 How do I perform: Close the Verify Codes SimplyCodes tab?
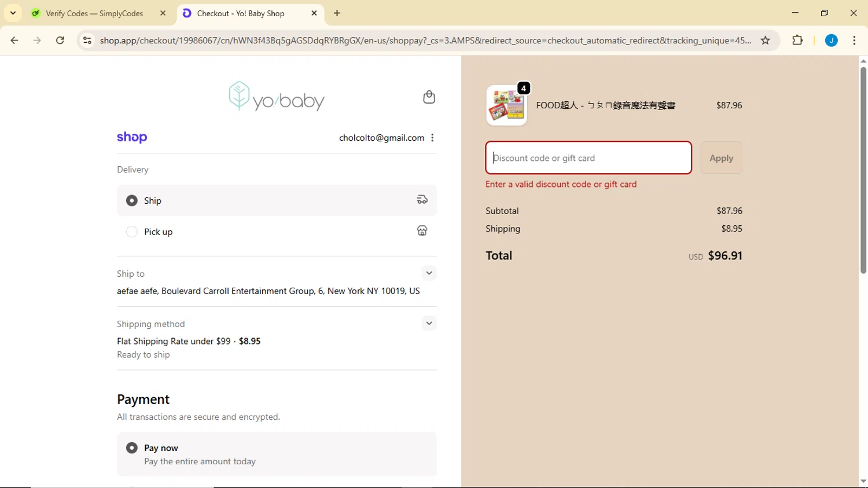[163, 13]
